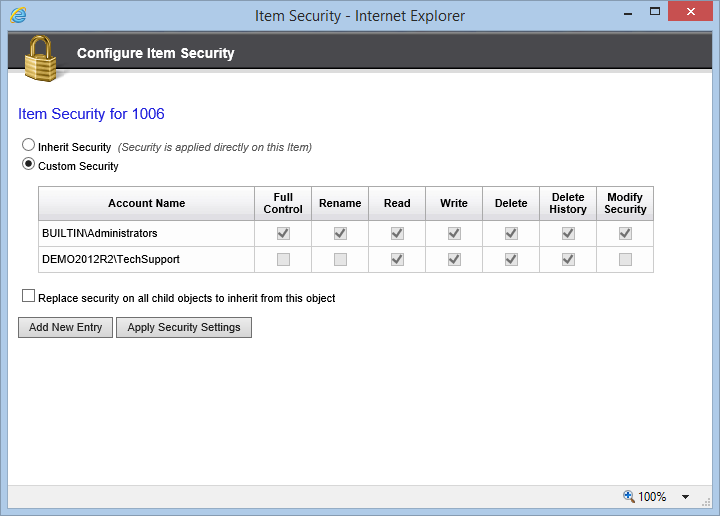This screenshot has height=516, width=720.
Task: Uncheck Delete History for BUILTIN\Administrators
Action: tap(568, 233)
